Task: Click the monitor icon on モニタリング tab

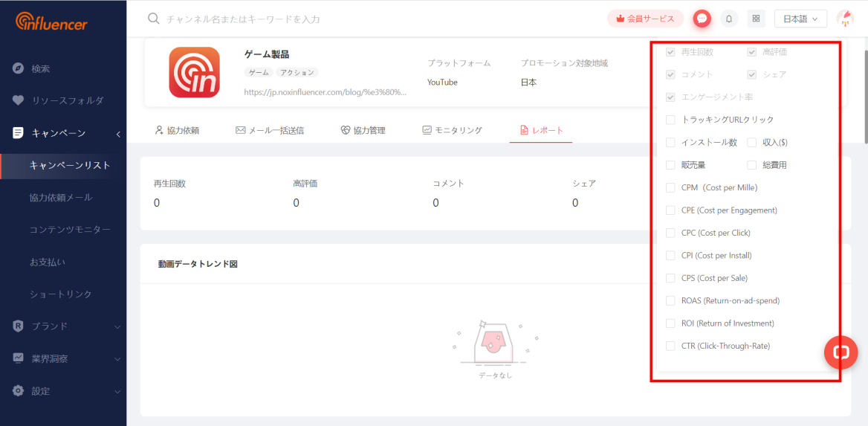Action: (x=427, y=131)
